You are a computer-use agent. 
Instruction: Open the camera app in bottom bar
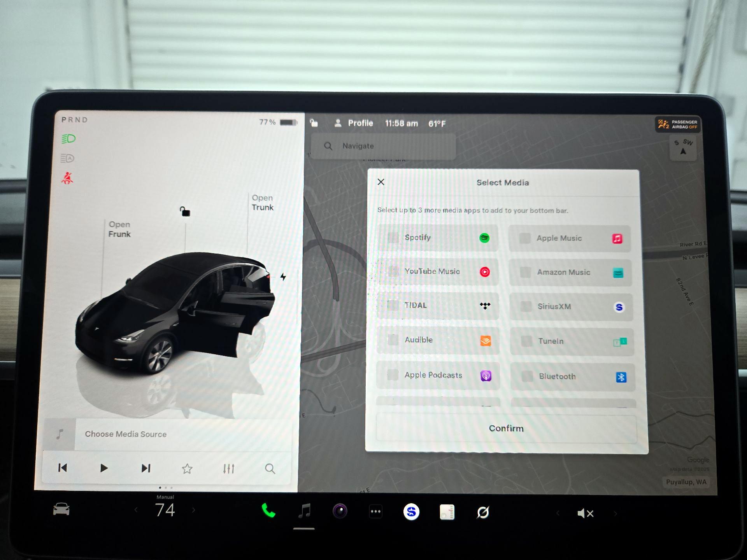[340, 511]
